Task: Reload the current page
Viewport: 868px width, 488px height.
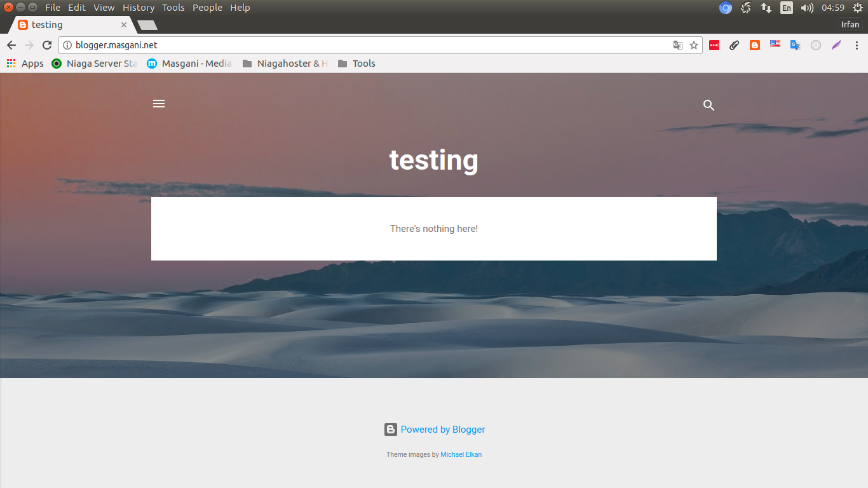Action: point(47,45)
